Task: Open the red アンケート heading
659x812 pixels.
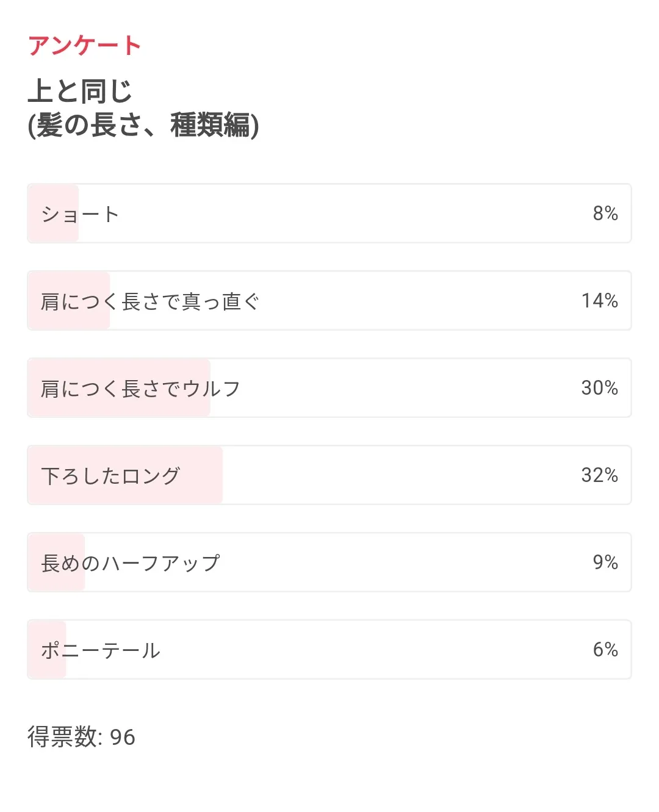Action: 84,46
